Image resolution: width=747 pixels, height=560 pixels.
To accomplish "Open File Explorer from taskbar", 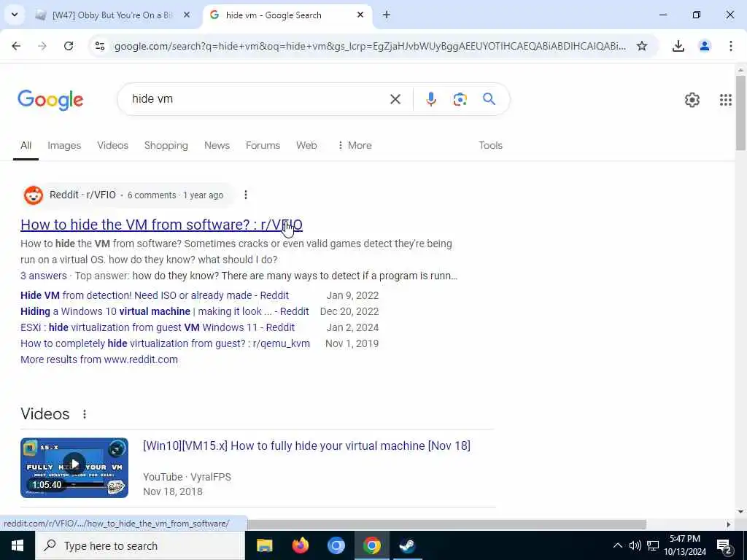I will [x=264, y=545].
